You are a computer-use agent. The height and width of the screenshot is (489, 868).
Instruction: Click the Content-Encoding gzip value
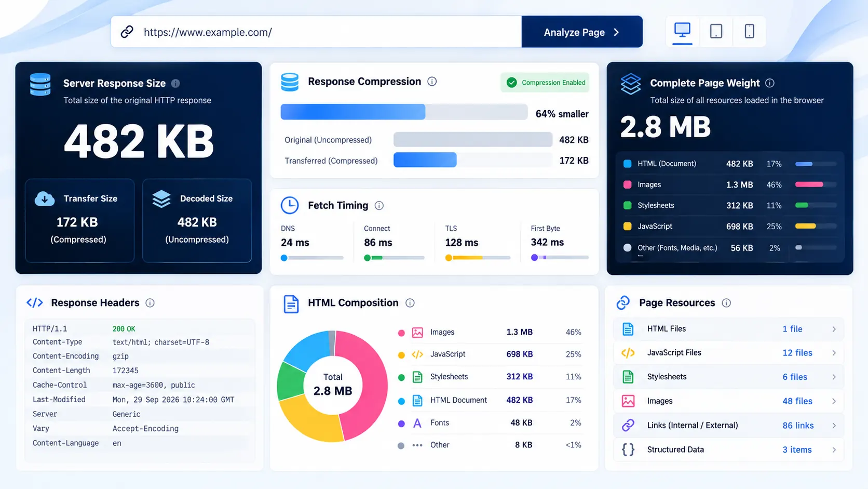point(120,356)
